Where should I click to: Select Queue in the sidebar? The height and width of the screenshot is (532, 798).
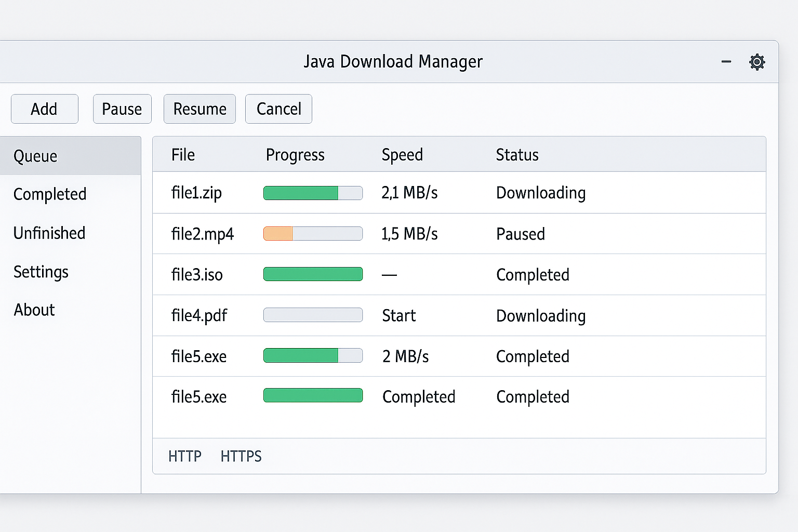[35, 156]
